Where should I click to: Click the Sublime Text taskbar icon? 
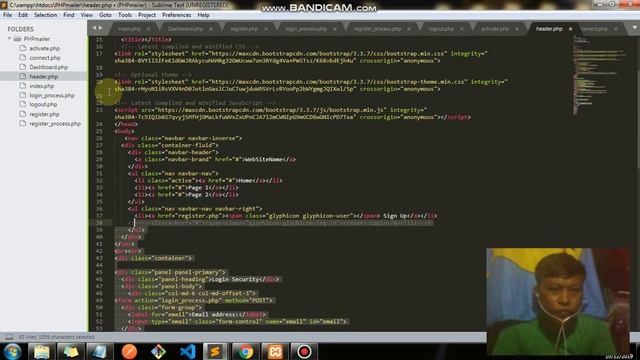click(x=215, y=351)
